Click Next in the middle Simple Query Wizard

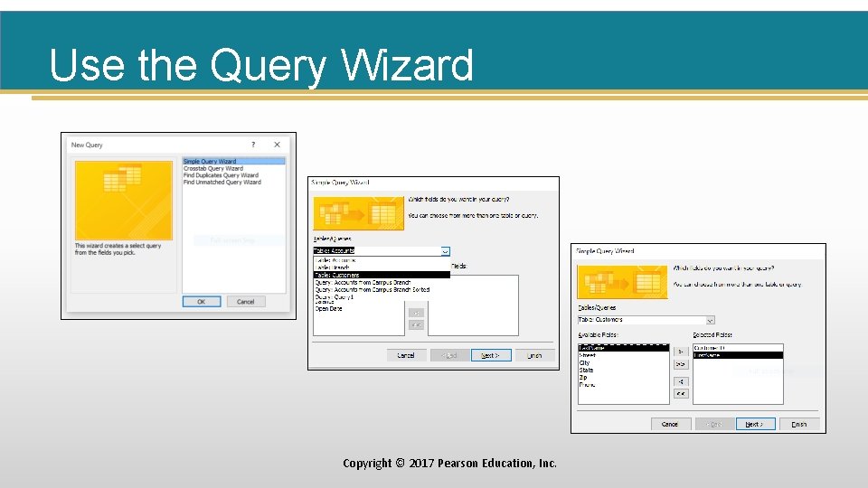point(491,355)
